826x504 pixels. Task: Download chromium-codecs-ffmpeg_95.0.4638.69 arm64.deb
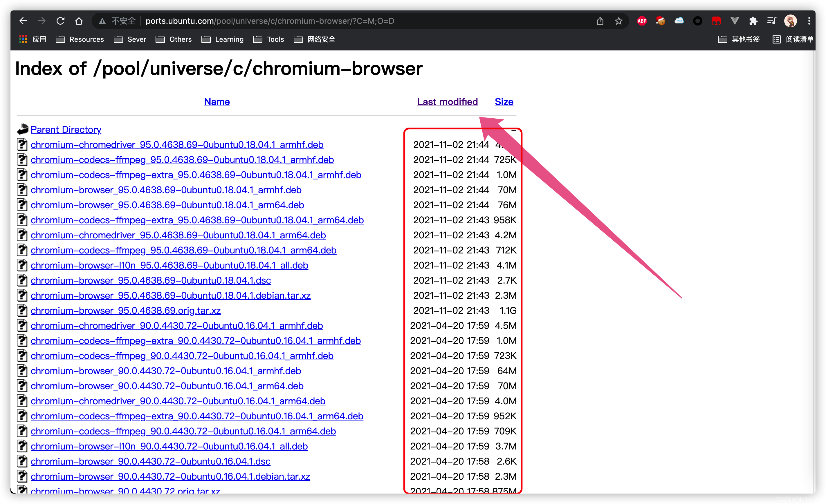[x=184, y=250]
